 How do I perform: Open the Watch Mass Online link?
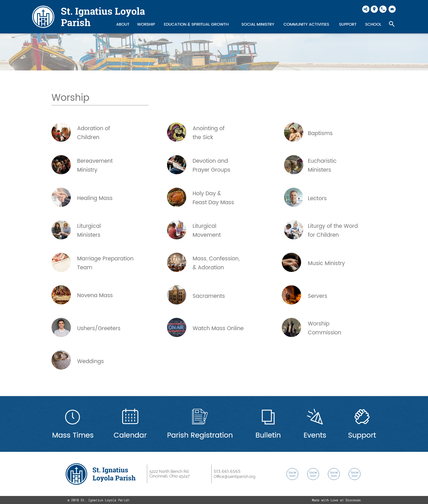coord(218,328)
